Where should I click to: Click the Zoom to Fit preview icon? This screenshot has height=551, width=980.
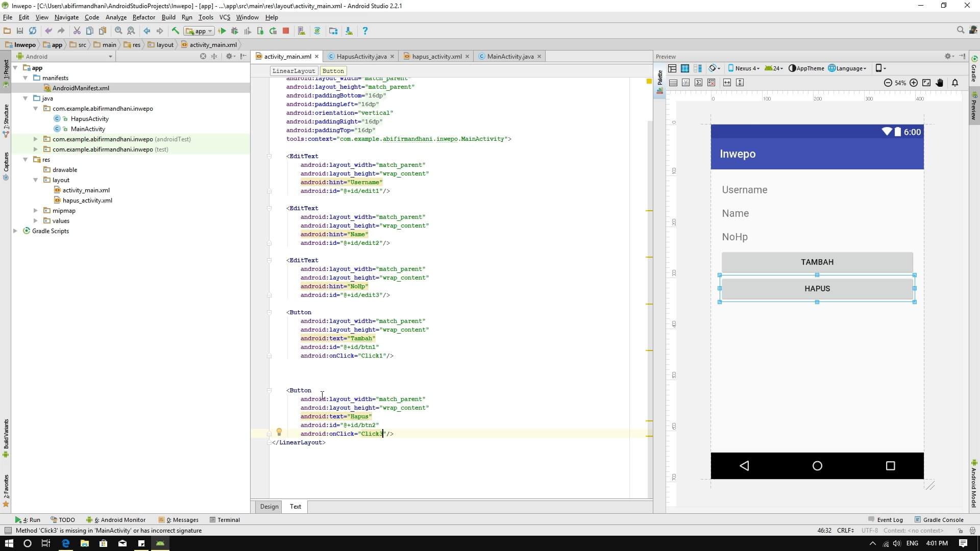[x=926, y=83]
